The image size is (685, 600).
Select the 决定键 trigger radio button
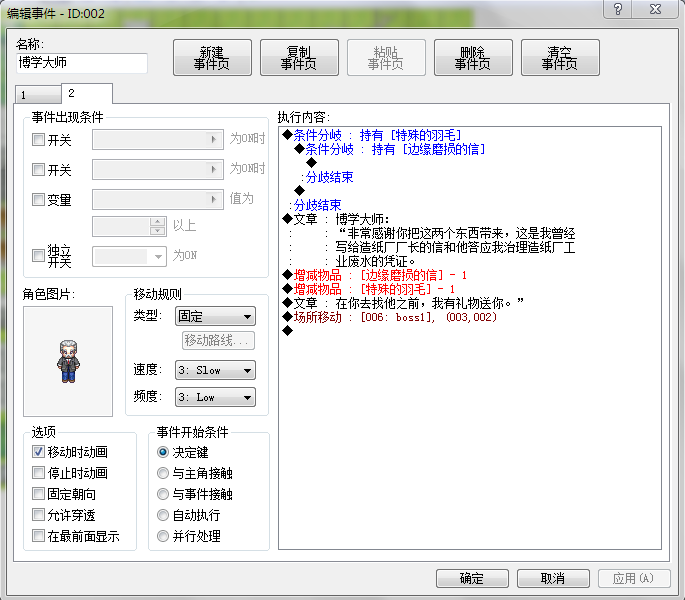pyautogui.click(x=163, y=452)
